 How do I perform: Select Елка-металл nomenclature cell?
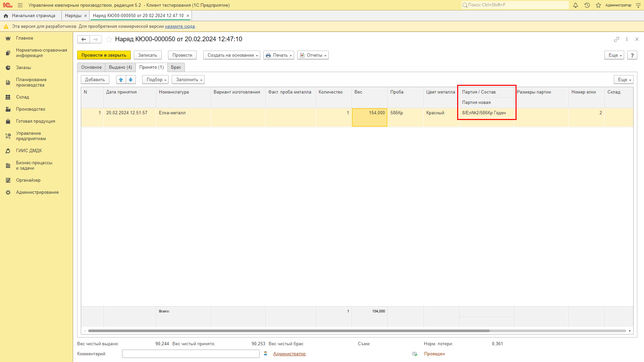183,117
